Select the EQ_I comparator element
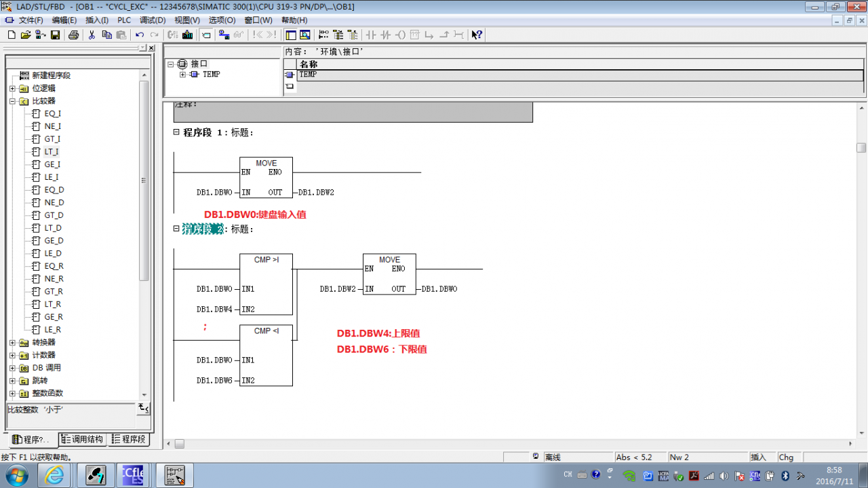Screen dimensions: 868x488 52,114
